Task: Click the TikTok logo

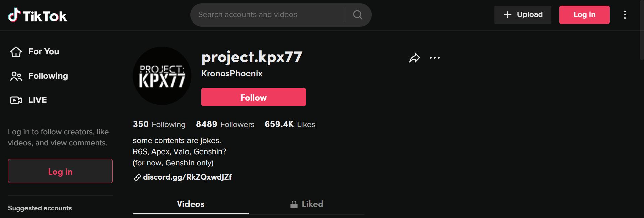Action: tap(38, 15)
